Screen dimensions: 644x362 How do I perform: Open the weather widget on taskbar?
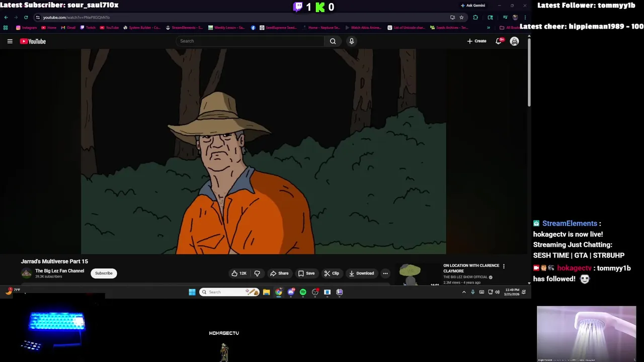click(13, 291)
